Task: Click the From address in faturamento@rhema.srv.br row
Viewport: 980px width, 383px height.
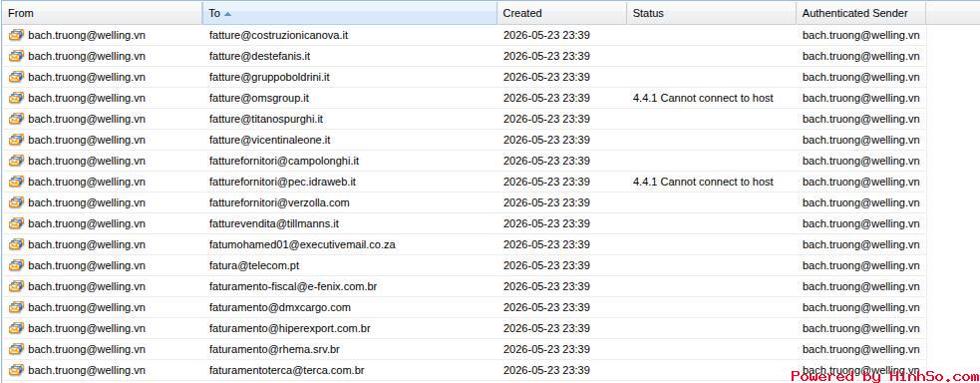Action: point(87,349)
